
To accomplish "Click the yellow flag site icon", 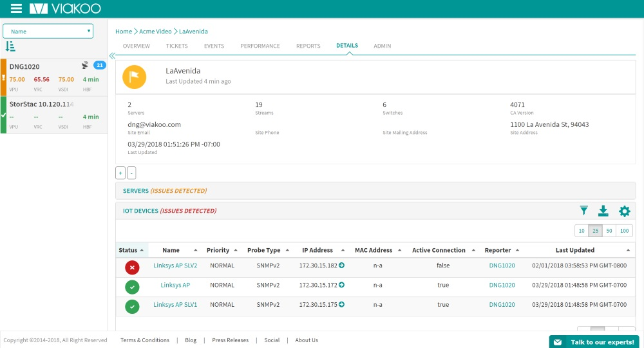I will (x=135, y=77).
